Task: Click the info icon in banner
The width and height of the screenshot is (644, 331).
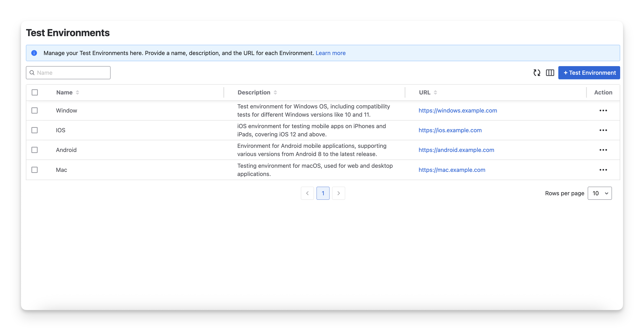Action: (34, 53)
